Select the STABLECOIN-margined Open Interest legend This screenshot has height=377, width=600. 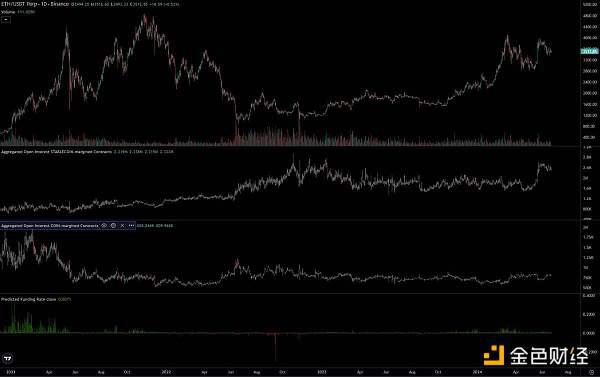pyautogui.click(x=57, y=152)
